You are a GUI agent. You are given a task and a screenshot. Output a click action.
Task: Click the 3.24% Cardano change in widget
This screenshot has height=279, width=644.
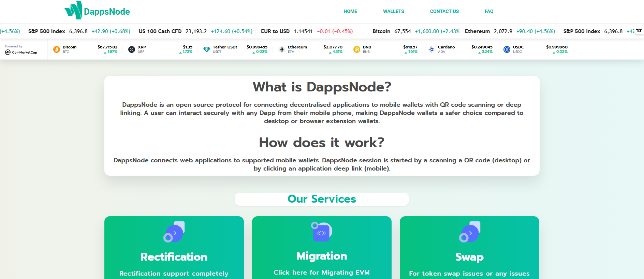486,52
